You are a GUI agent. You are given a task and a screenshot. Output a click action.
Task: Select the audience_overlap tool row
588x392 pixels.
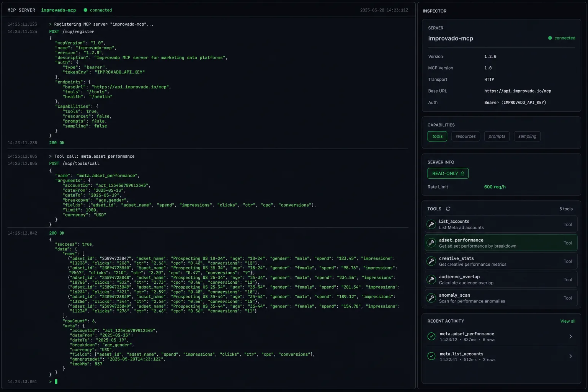coord(501,279)
